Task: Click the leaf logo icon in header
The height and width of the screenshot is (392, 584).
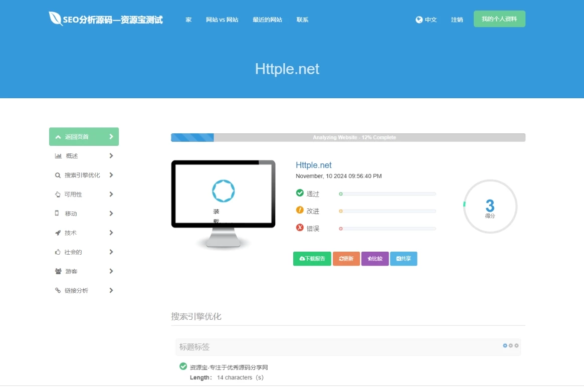Action: coord(55,19)
